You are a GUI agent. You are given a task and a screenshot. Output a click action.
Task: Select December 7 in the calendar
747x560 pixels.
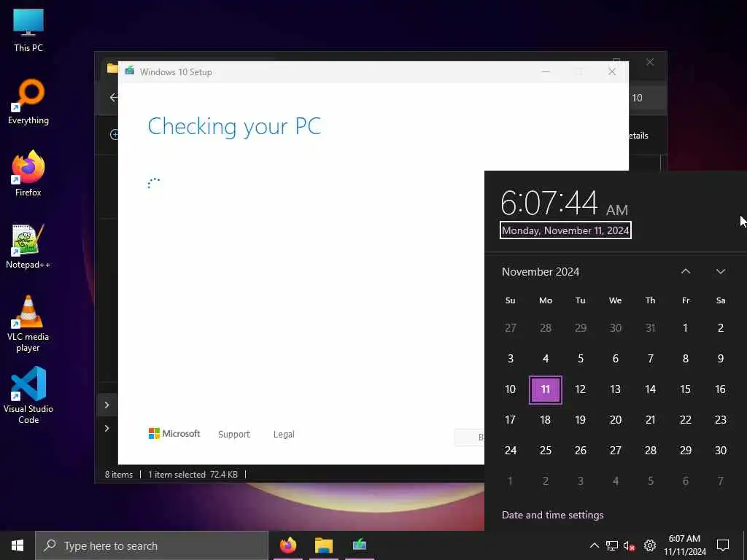720,481
